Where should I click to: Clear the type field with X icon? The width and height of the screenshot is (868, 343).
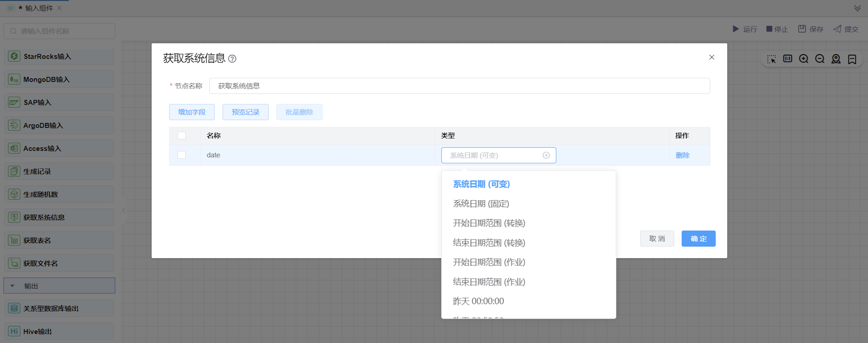click(x=546, y=155)
